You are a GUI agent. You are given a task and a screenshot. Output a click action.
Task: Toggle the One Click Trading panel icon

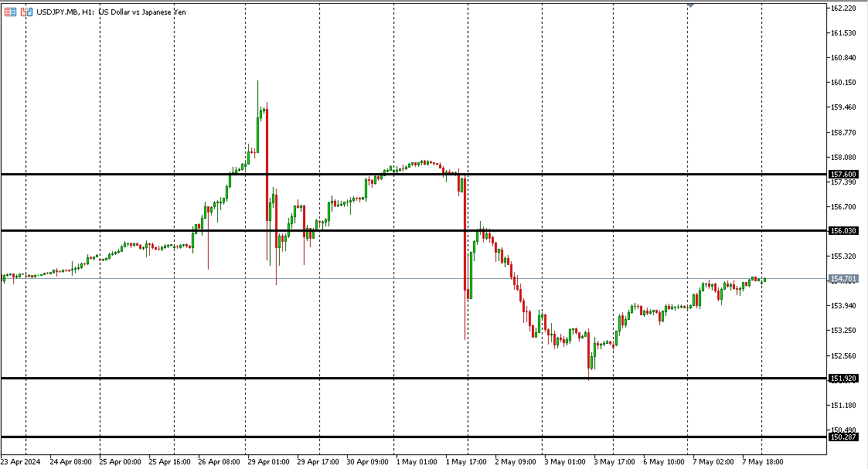[x=26, y=12]
